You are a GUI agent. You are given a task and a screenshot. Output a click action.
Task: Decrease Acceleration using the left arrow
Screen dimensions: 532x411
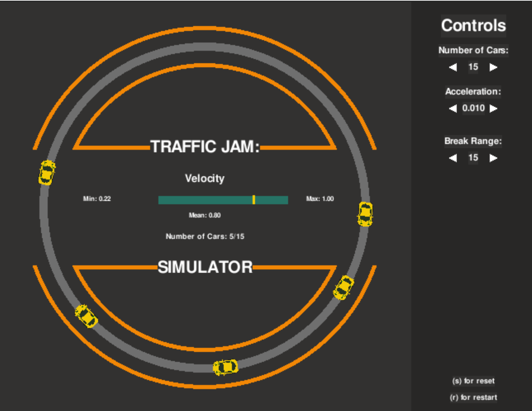point(453,109)
